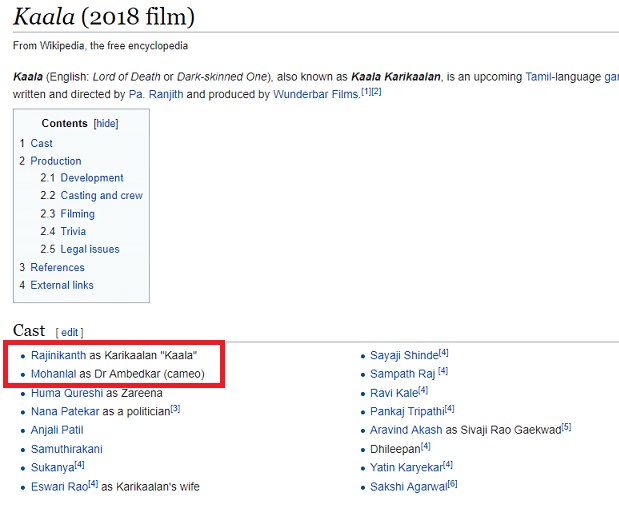The width and height of the screenshot is (619, 508).
Task: Select the 'Cast' section heading
Action: point(29,331)
